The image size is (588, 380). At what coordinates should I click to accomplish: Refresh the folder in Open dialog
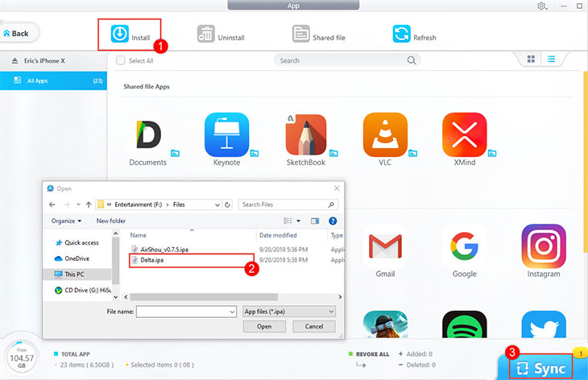click(x=227, y=204)
